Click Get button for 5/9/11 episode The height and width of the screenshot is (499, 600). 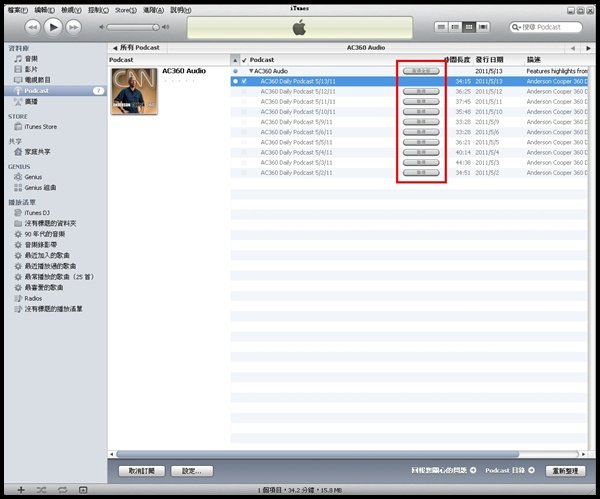[421, 122]
